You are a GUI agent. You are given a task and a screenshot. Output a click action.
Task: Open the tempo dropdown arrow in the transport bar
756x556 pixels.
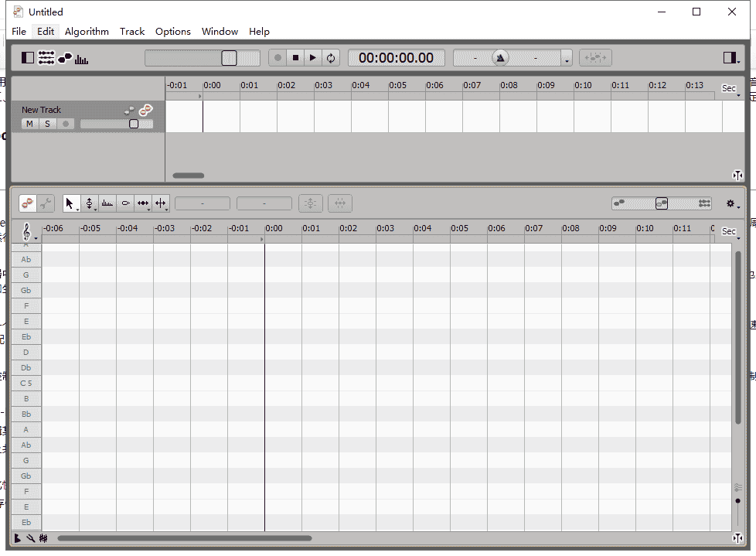(567, 57)
